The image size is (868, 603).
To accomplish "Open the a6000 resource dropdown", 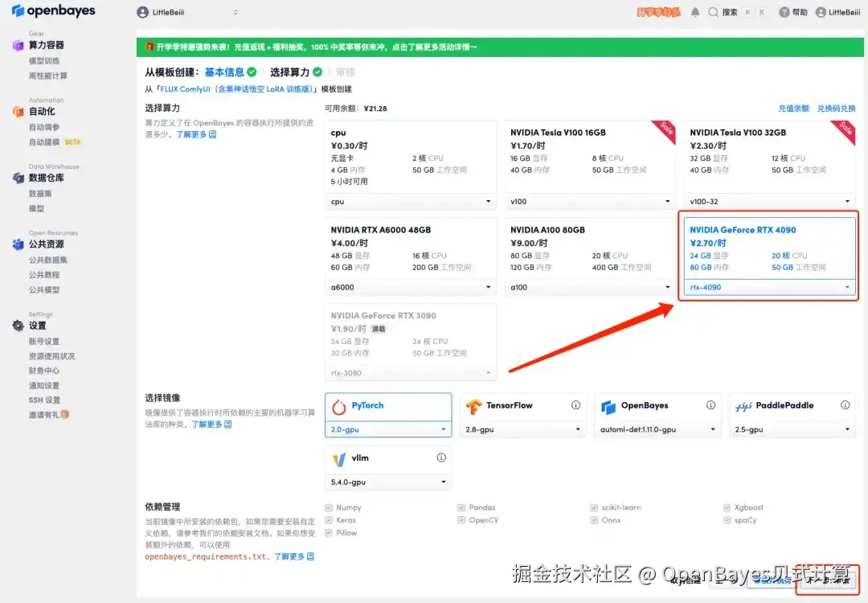I will [x=410, y=287].
